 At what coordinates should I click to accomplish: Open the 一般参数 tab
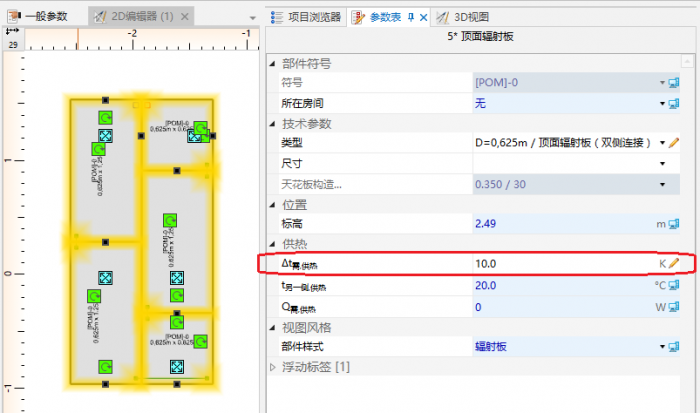click(38, 17)
